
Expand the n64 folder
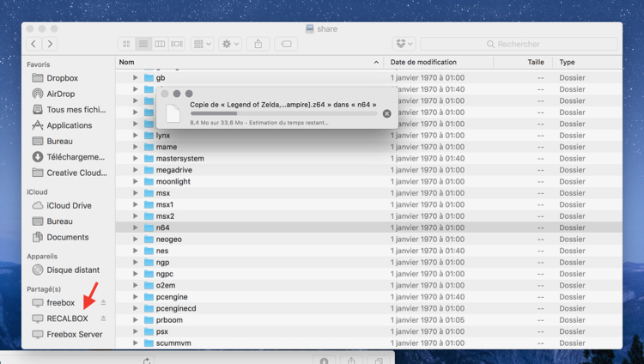135,227
